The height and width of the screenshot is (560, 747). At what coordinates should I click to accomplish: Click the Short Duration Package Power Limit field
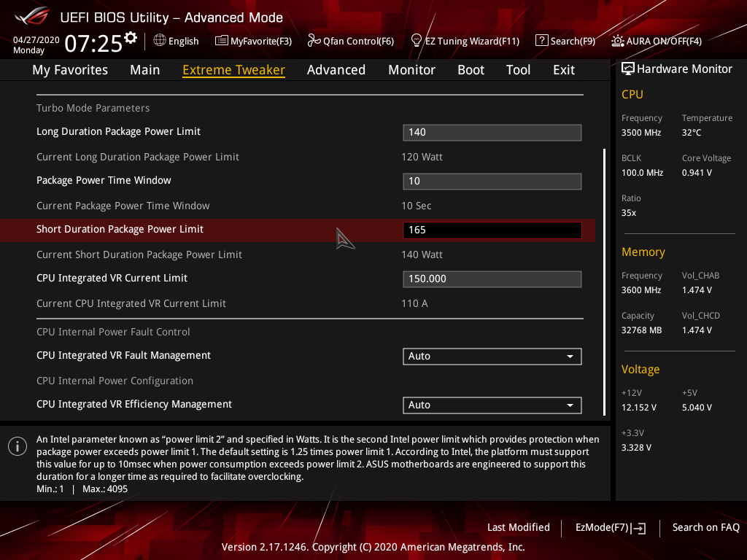pos(492,230)
